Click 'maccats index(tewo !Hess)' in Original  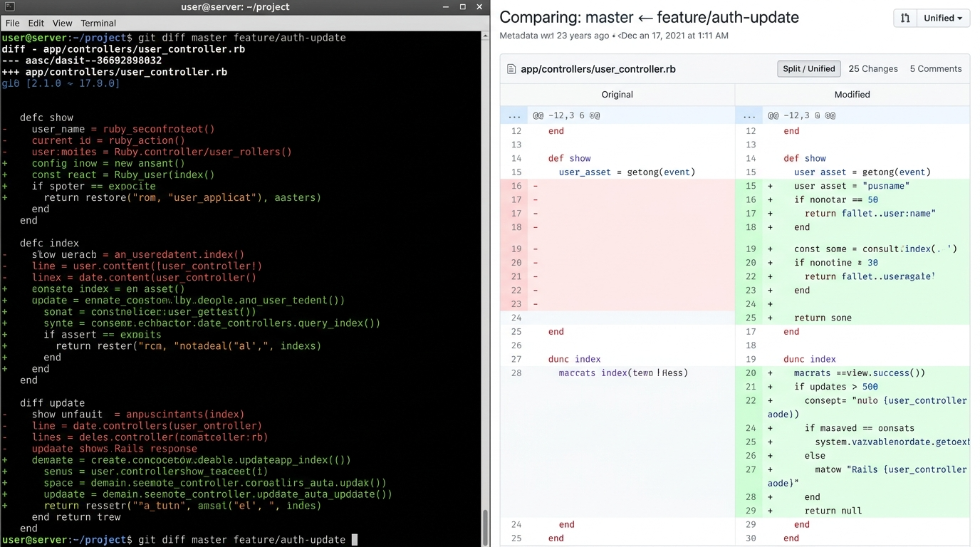tap(623, 373)
